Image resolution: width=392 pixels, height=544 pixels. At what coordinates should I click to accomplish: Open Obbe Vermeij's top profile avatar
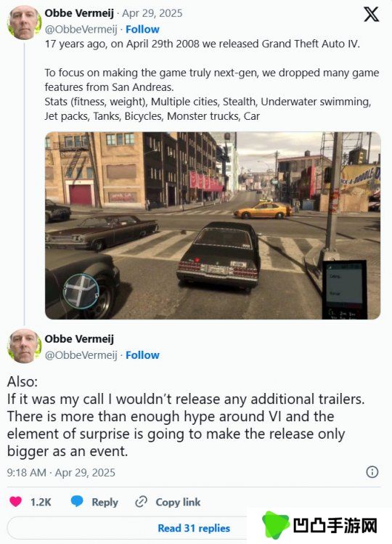[24, 23]
